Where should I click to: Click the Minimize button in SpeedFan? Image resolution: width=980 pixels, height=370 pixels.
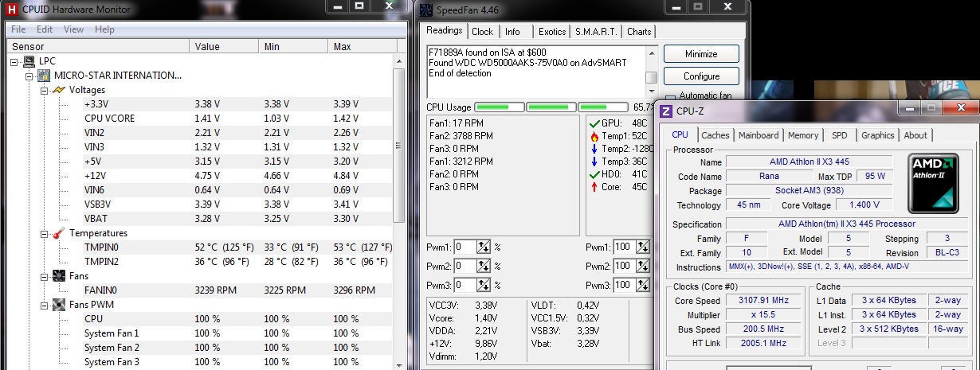pyautogui.click(x=701, y=54)
